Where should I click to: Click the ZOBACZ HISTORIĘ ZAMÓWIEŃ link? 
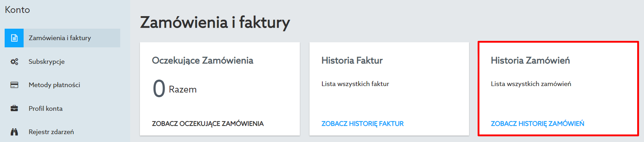point(537,124)
